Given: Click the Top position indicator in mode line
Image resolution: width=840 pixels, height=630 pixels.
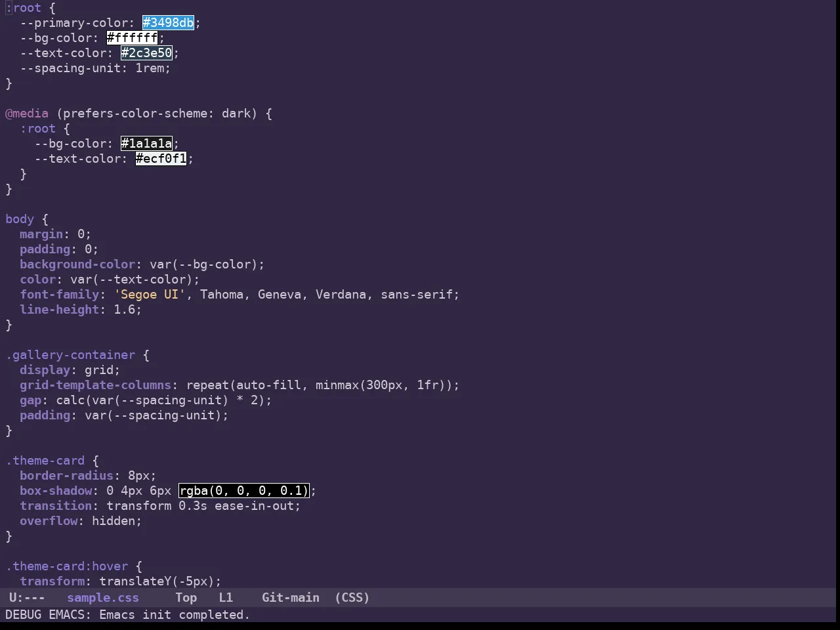Looking at the screenshot, I should pos(186,597).
